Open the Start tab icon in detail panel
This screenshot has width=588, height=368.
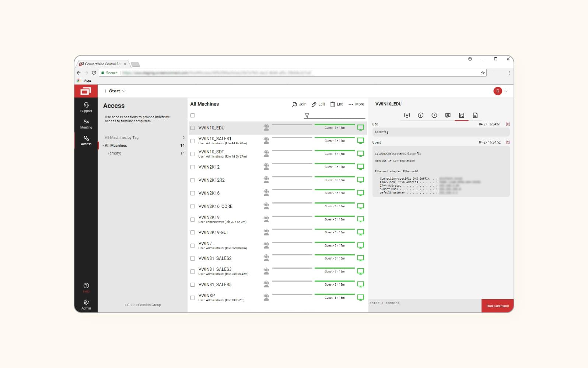[407, 116]
